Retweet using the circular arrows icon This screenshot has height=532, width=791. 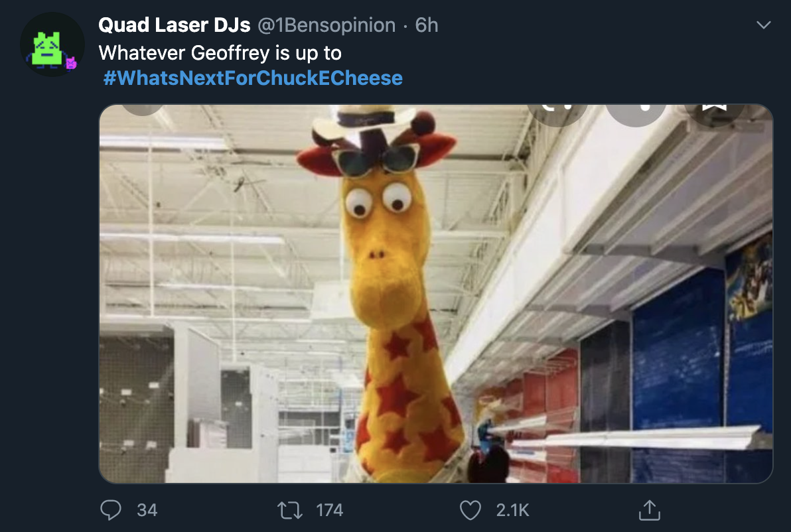tap(290, 510)
